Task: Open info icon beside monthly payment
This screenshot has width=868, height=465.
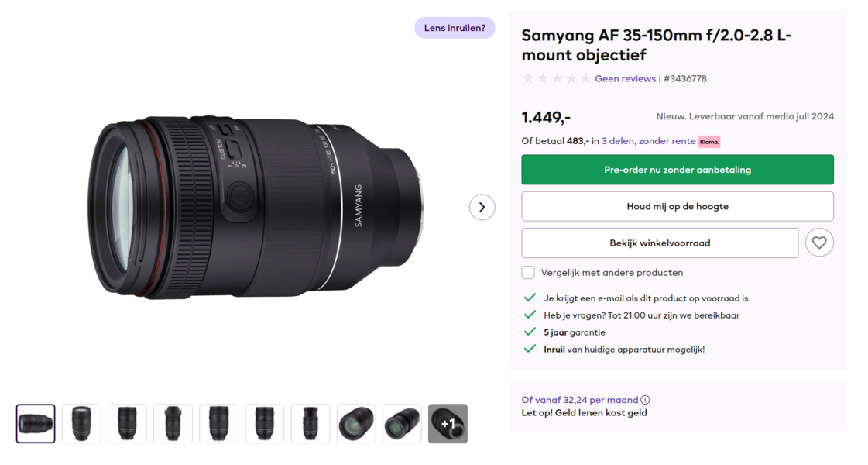Action: click(645, 400)
